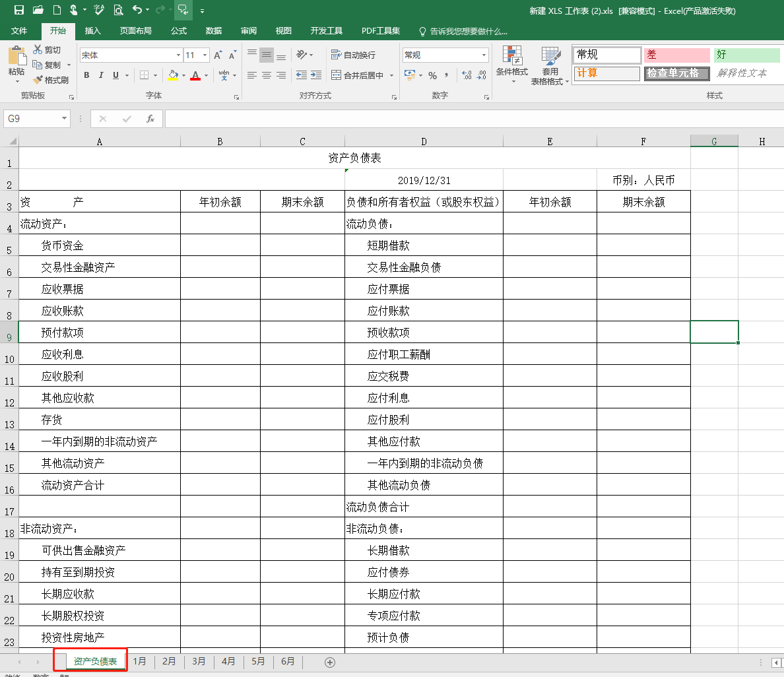Open the font name 宋体 dropdown
The width and height of the screenshot is (784, 677).
pyautogui.click(x=178, y=55)
